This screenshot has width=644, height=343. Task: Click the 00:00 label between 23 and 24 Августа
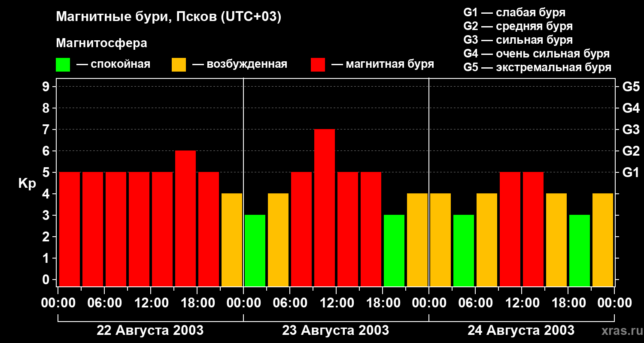(429, 303)
